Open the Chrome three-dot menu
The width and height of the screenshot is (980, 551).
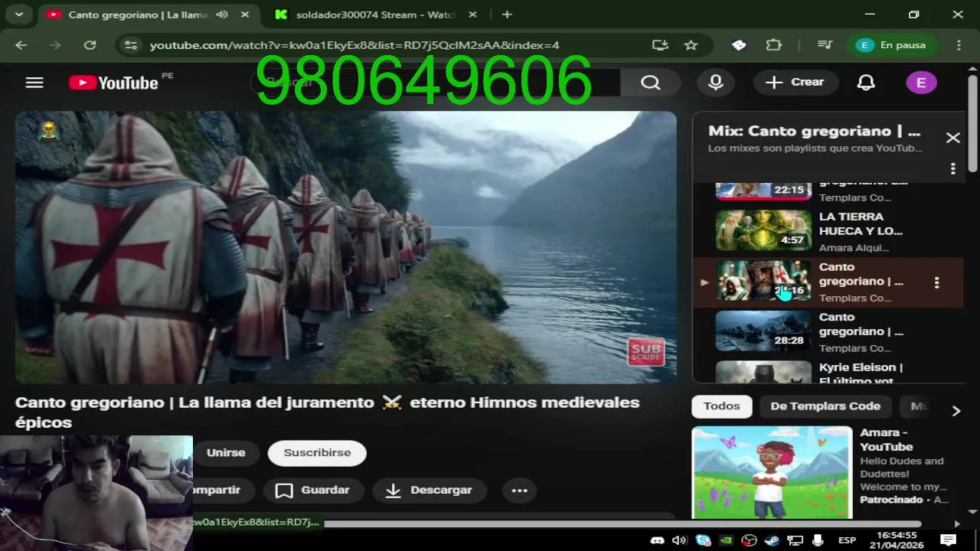pos(959,45)
